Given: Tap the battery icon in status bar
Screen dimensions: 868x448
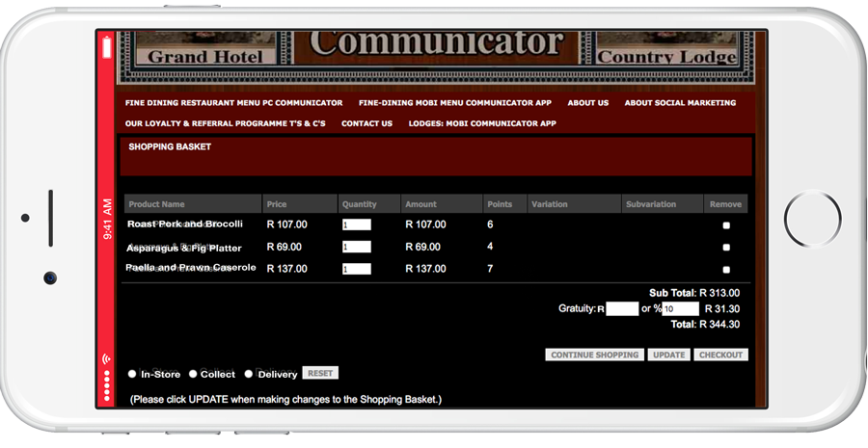Looking at the screenshot, I should coord(107,46).
